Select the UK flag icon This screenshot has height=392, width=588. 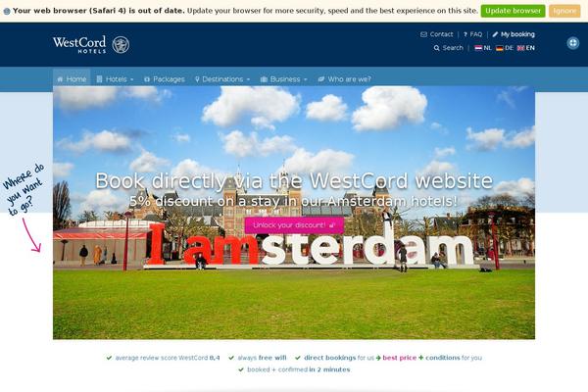(x=520, y=48)
